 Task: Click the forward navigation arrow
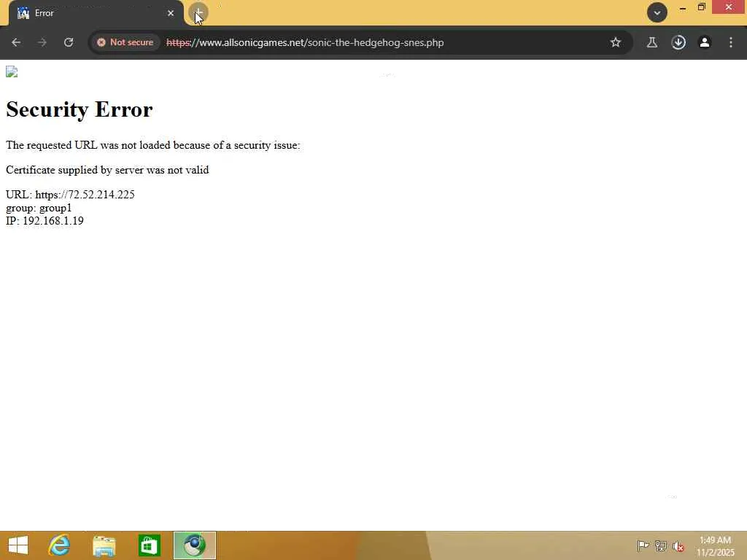coord(42,42)
